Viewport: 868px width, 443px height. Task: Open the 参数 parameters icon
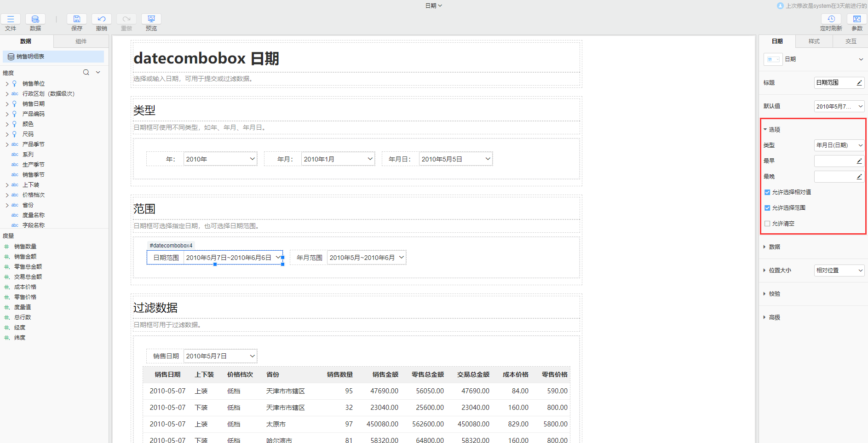coord(857,19)
